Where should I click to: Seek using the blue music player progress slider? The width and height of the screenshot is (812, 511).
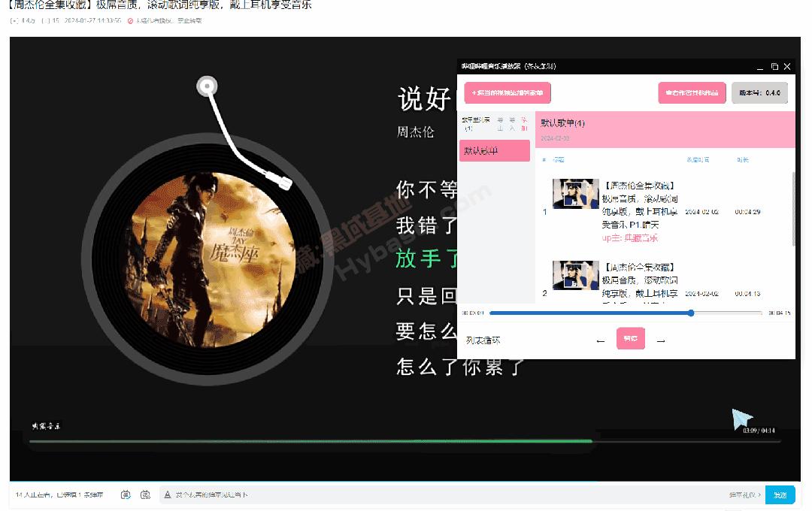(x=626, y=313)
